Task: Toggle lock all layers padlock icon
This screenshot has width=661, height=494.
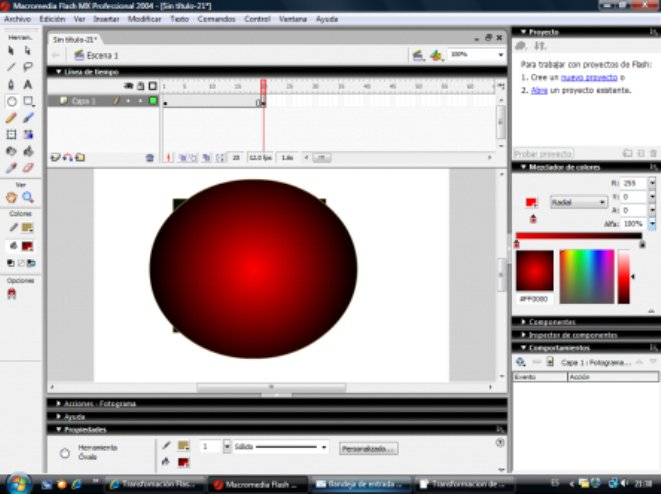Action: (x=140, y=86)
